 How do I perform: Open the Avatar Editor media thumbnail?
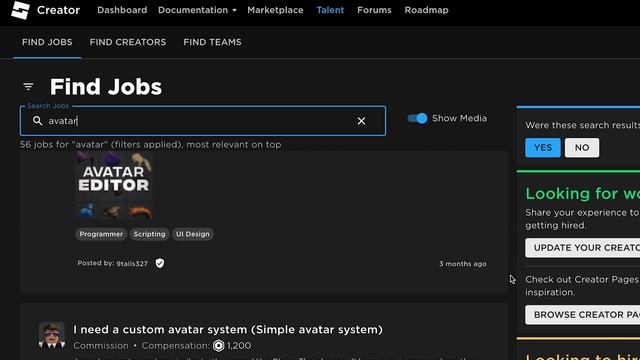tap(114, 186)
